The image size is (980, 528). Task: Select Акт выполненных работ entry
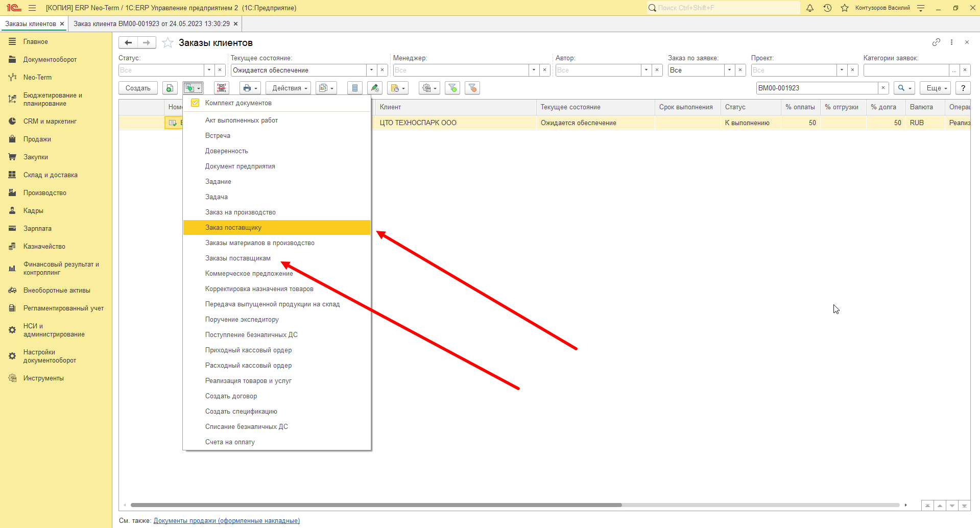pyautogui.click(x=276, y=121)
